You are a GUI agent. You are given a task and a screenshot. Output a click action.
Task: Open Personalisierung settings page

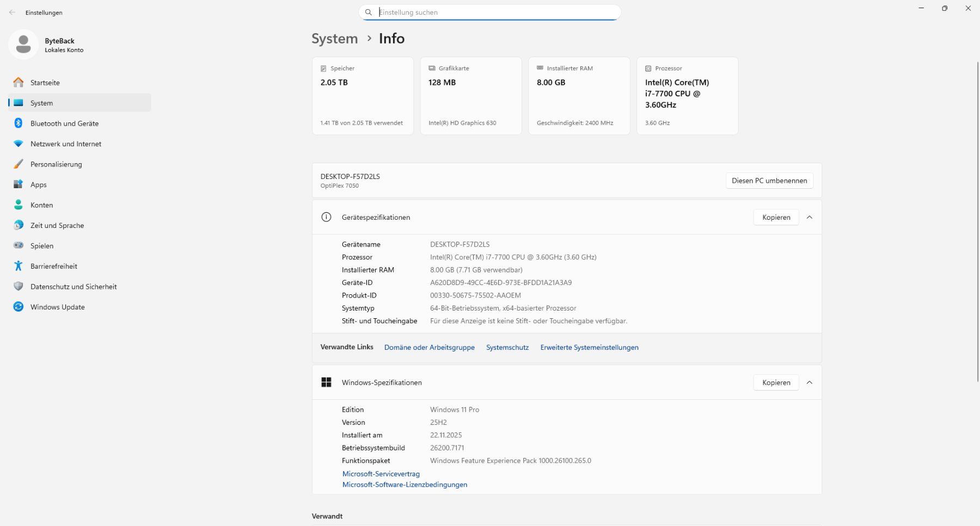tap(79, 164)
